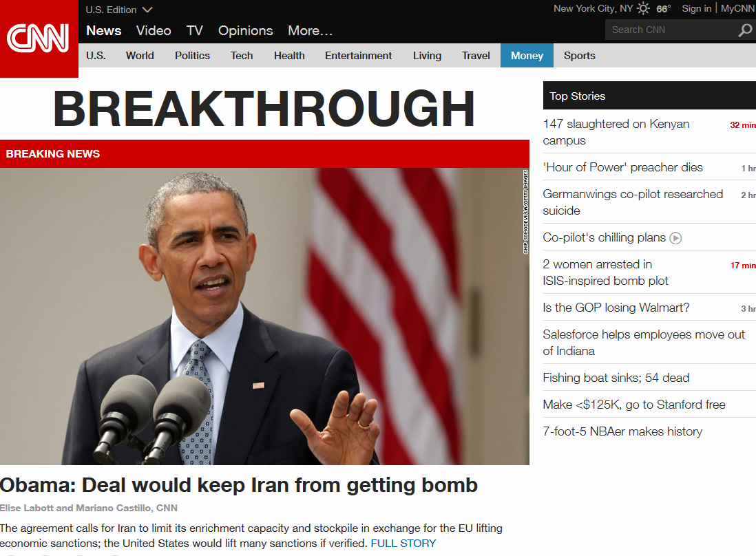The image size is (756, 558).
Task: Select the Entertainment tab
Action: coord(358,56)
